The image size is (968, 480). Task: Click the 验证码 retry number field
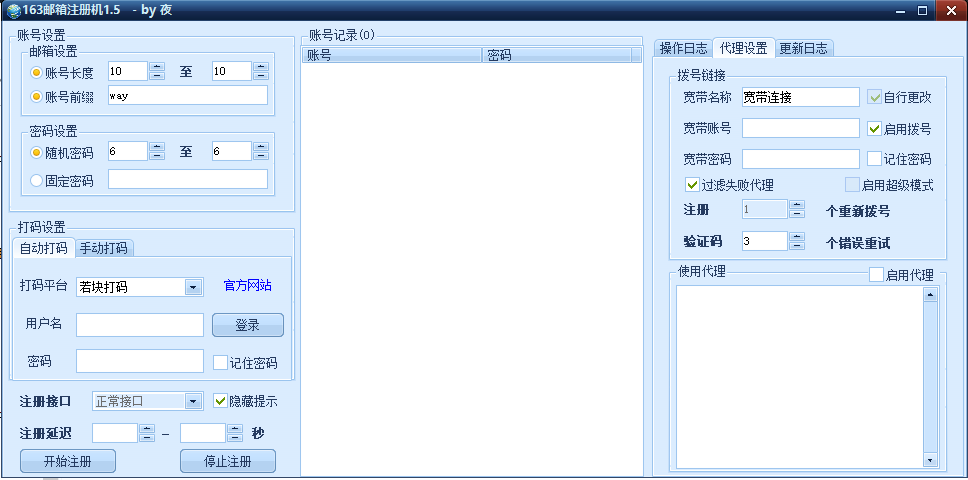pos(765,241)
